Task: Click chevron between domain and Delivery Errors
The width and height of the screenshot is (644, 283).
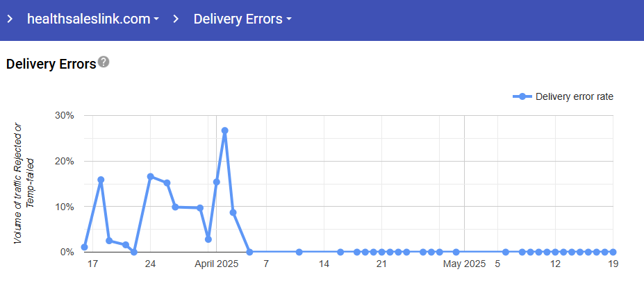Action: [176, 19]
